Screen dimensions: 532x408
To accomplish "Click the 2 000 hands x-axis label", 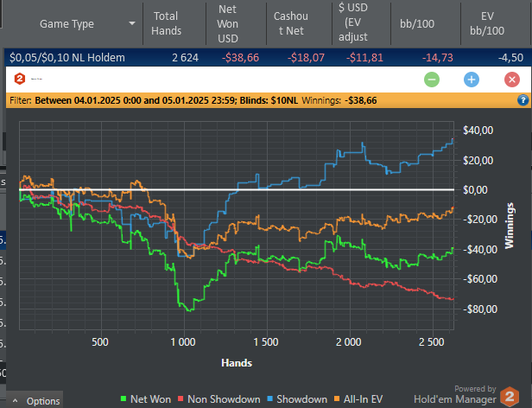I will click(349, 341).
